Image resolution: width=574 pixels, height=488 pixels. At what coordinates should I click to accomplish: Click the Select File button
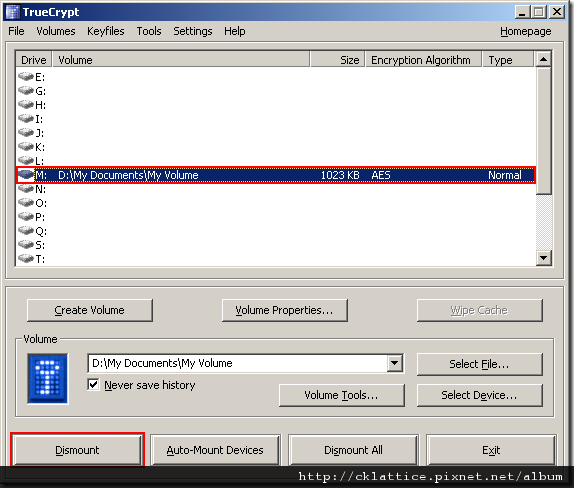click(479, 364)
